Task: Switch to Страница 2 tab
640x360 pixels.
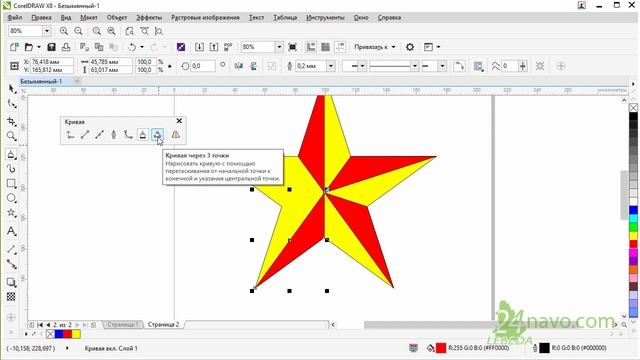Action: pos(163,324)
